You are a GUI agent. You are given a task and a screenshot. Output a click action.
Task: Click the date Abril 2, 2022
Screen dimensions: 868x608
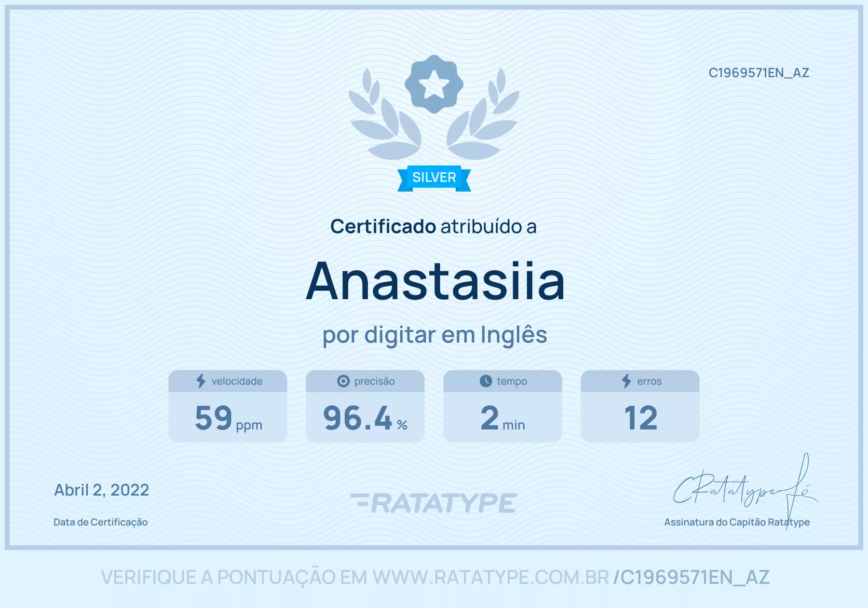[102, 490]
